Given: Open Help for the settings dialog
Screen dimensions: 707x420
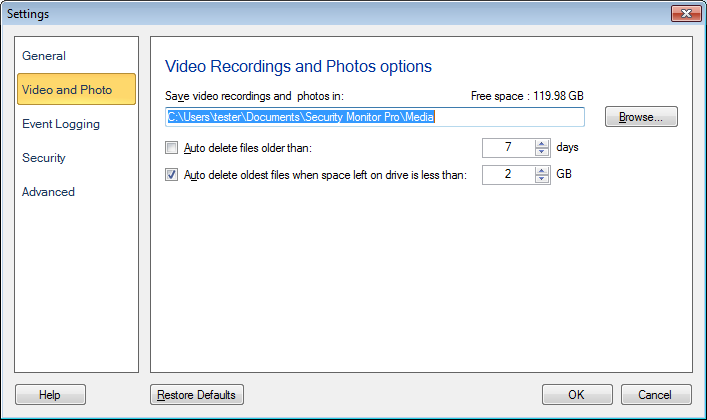Looking at the screenshot, I should 50,395.
